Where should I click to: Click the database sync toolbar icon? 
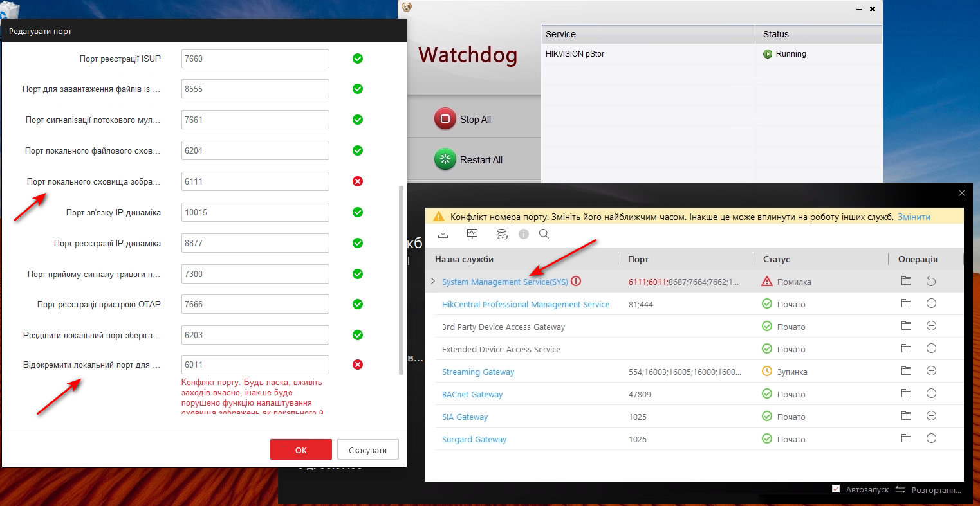502,234
